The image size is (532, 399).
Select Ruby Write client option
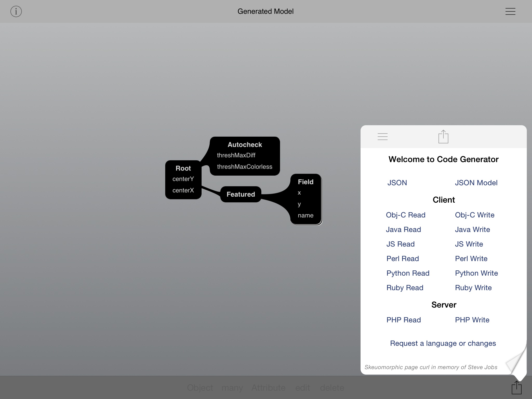coord(473,288)
